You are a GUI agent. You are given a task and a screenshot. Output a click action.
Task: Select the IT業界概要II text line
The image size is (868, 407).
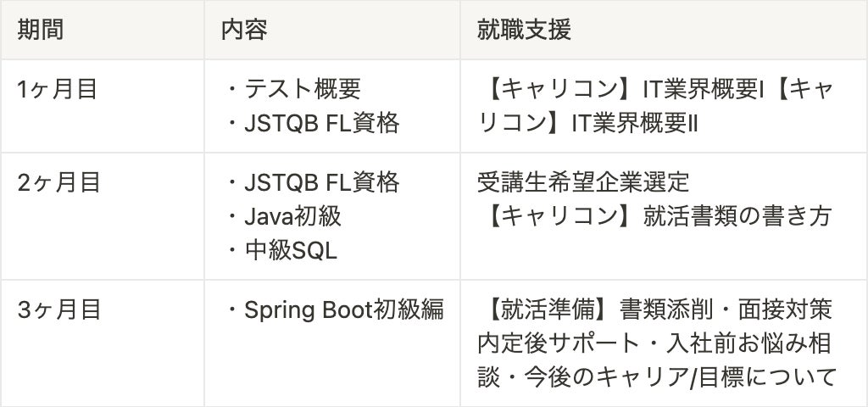tap(634, 124)
